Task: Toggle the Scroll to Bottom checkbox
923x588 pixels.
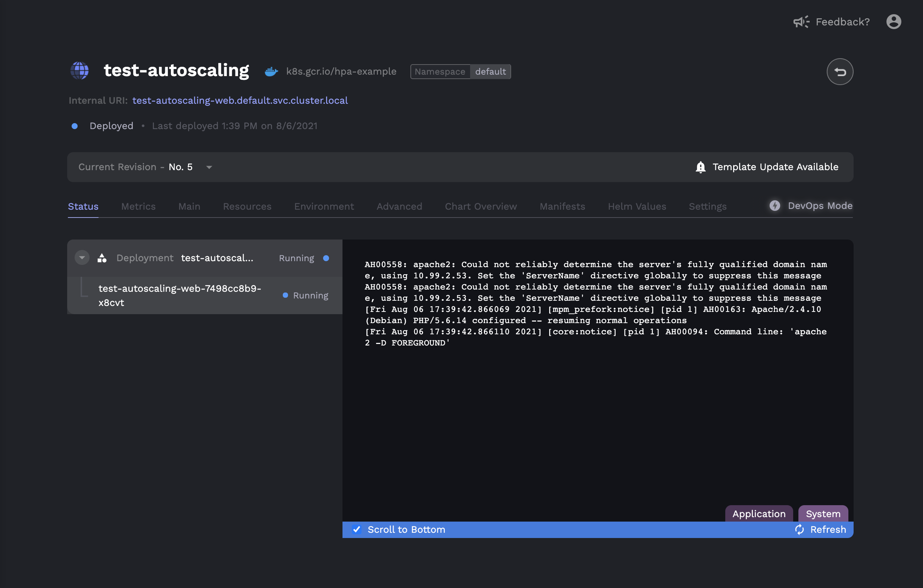Action: click(x=356, y=530)
